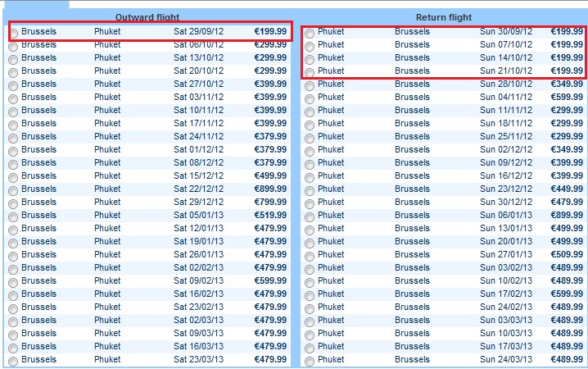Pick return flight Sun 10/02/13 radio button
Viewport: 588px width, 369px height.
pyautogui.click(x=310, y=283)
